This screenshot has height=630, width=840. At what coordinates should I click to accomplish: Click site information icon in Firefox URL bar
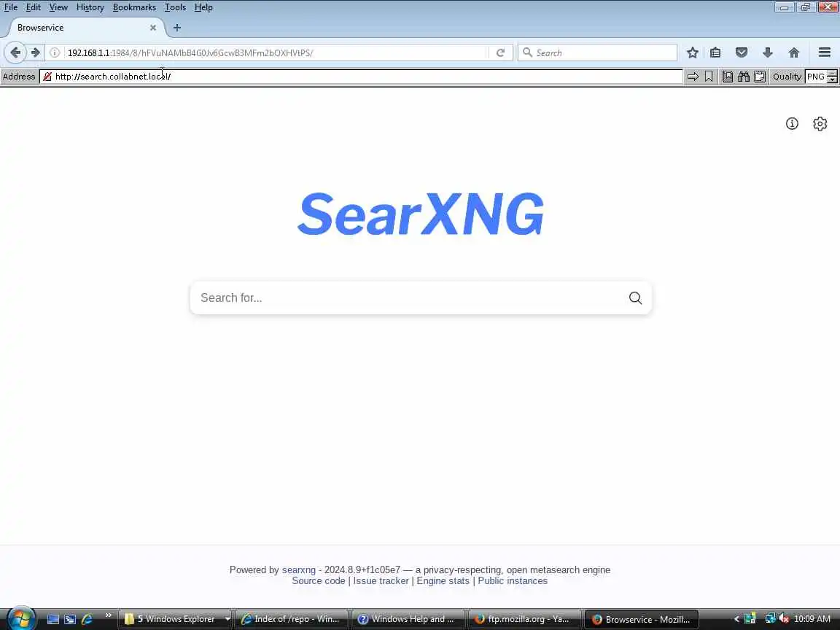tap(55, 52)
